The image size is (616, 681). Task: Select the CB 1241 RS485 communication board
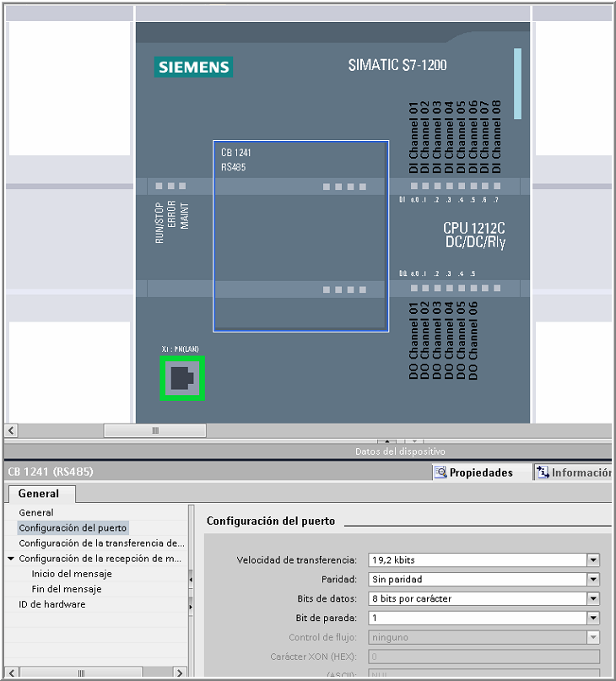click(300, 235)
